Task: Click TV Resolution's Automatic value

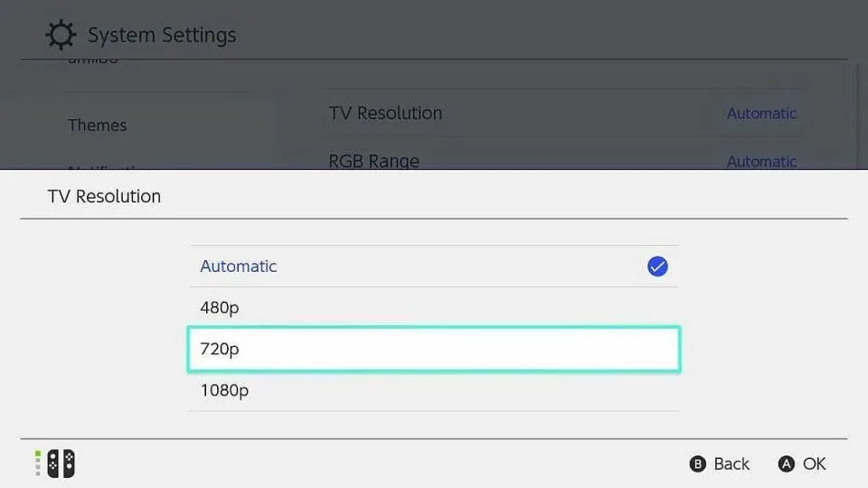Action: (x=761, y=114)
